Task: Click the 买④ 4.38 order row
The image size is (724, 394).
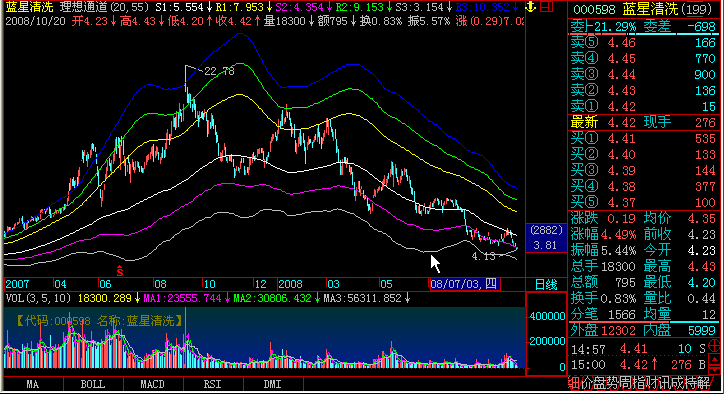Action: tap(643, 187)
